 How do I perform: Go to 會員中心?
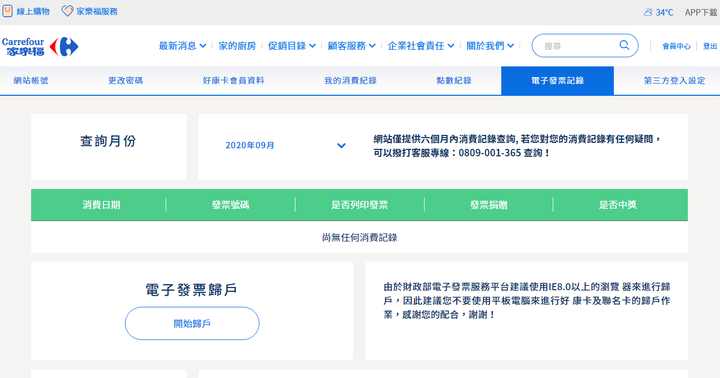tap(676, 46)
